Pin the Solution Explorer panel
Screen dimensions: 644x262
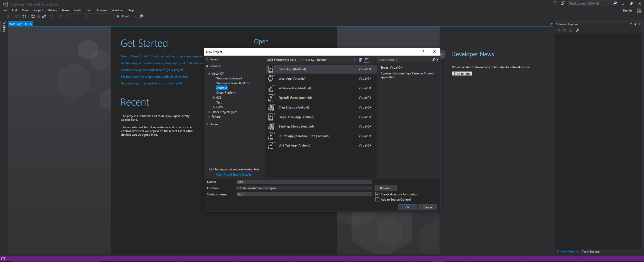[x=635, y=24]
